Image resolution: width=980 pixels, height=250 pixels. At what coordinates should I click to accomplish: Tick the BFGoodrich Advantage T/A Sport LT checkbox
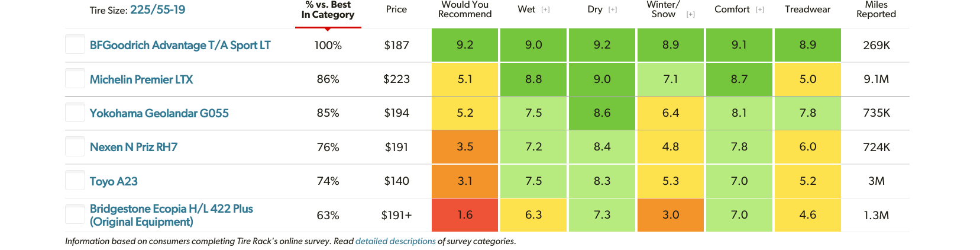(x=75, y=45)
